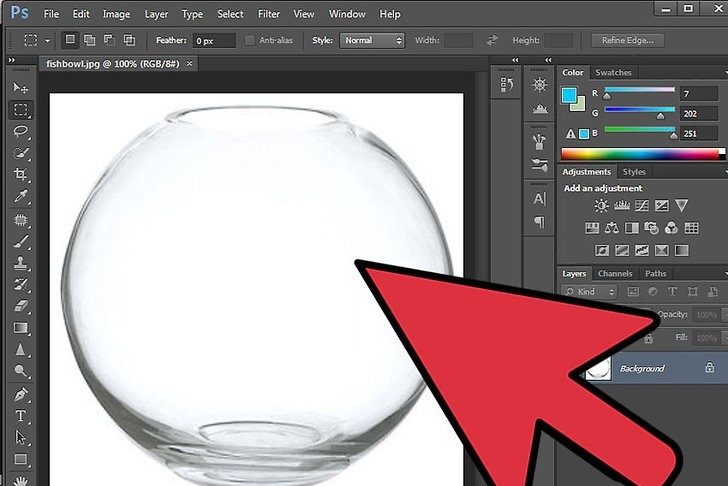728x486 pixels.
Task: Select the Rectangular Marquee tool
Action: (x=20, y=110)
